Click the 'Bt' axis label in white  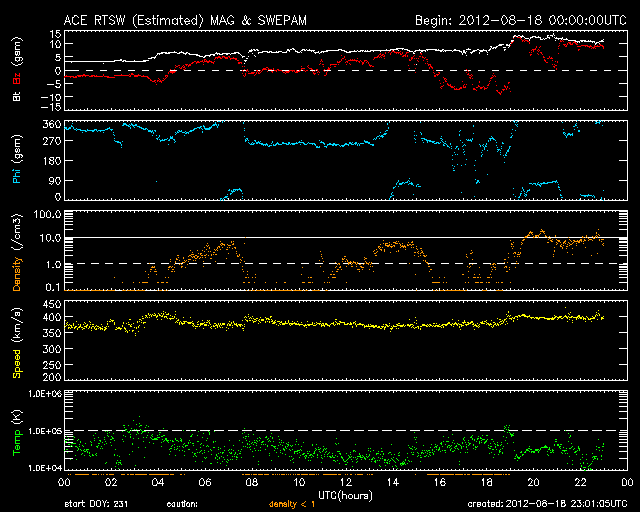[17, 97]
